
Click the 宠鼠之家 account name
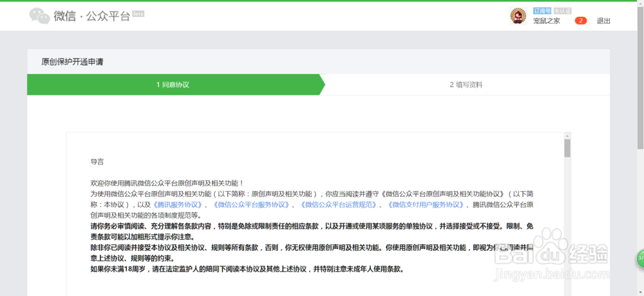coord(546,21)
